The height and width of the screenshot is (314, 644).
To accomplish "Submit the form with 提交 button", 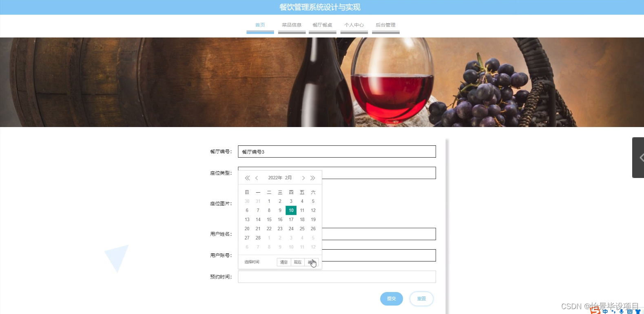I will pyautogui.click(x=392, y=299).
